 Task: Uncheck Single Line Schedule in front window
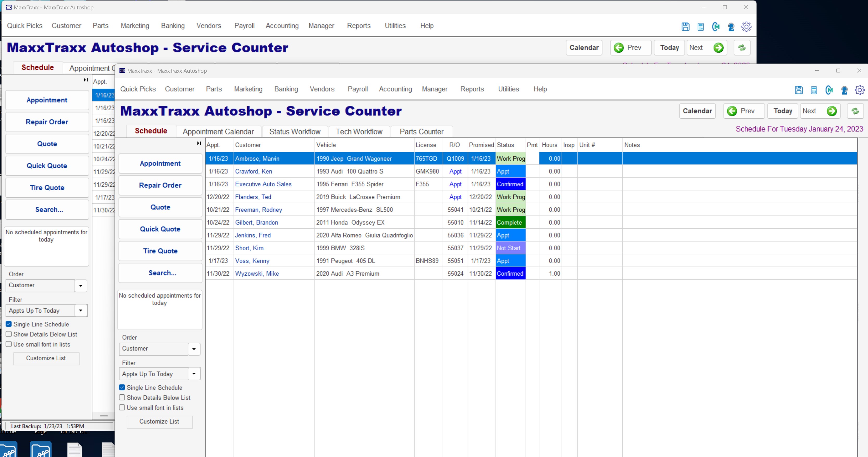tap(122, 387)
